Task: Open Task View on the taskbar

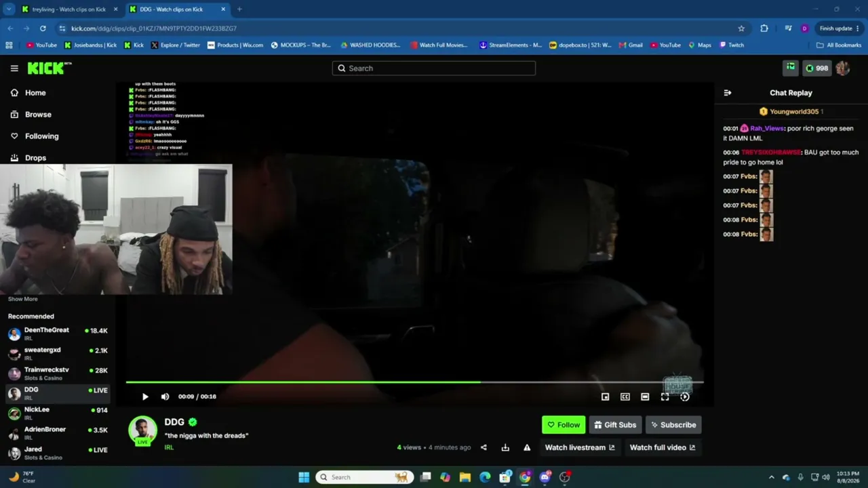Action: (425, 477)
